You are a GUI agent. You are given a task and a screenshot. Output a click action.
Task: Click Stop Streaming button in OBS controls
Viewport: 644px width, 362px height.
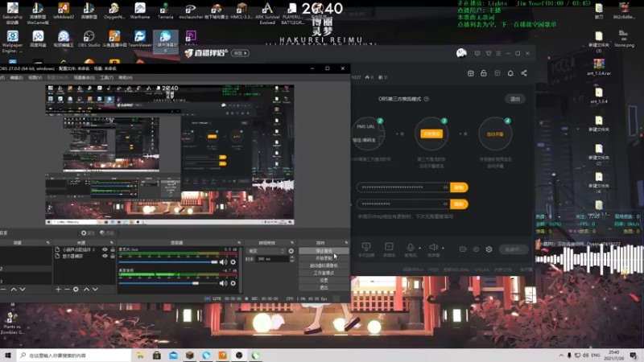[x=324, y=251]
